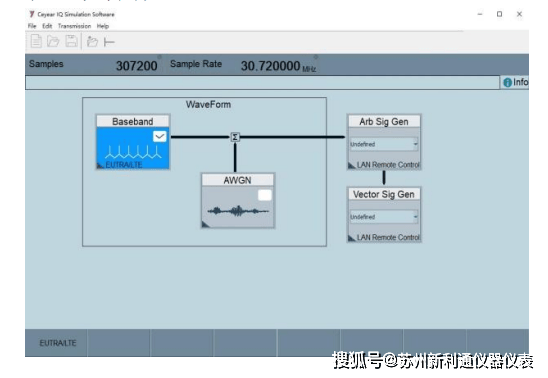Click the AWGN noise waveform graphic
The image size is (548, 378).
[238, 211]
